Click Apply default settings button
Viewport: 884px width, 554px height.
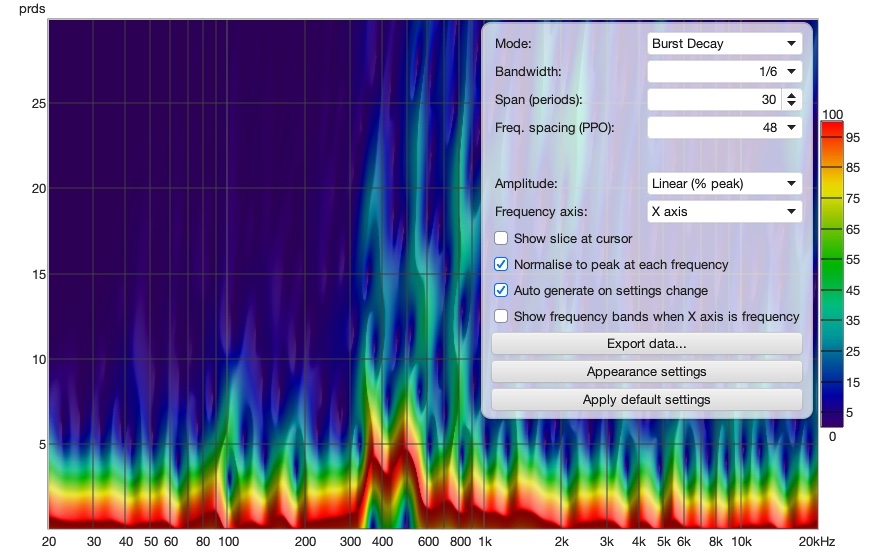[647, 400]
